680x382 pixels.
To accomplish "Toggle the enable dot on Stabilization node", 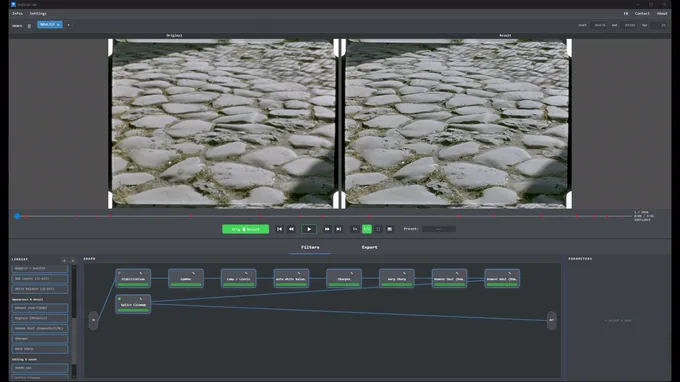I will 119,273.
